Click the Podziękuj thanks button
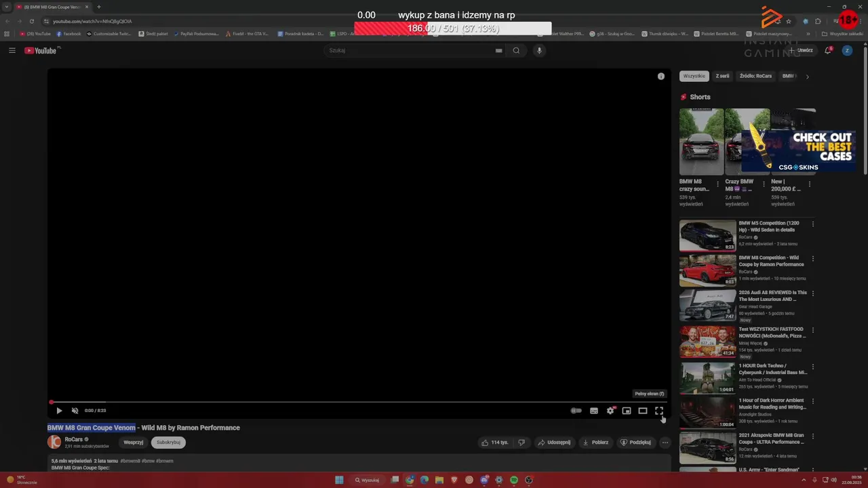 coord(636,443)
